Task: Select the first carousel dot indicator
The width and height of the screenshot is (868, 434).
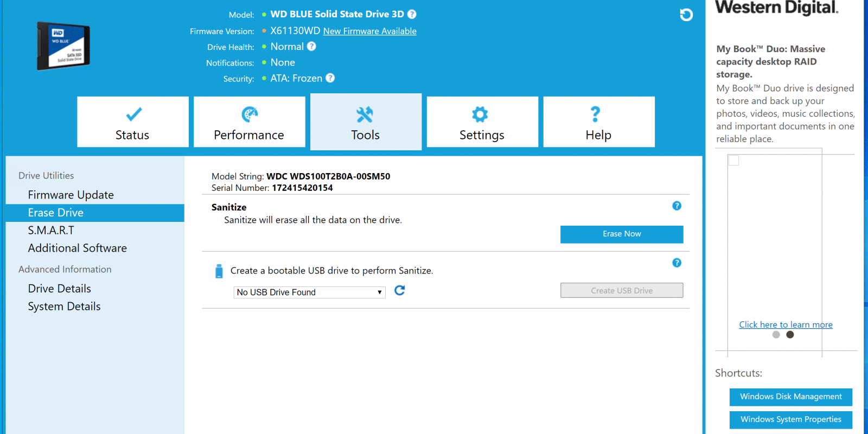Action: (x=776, y=335)
